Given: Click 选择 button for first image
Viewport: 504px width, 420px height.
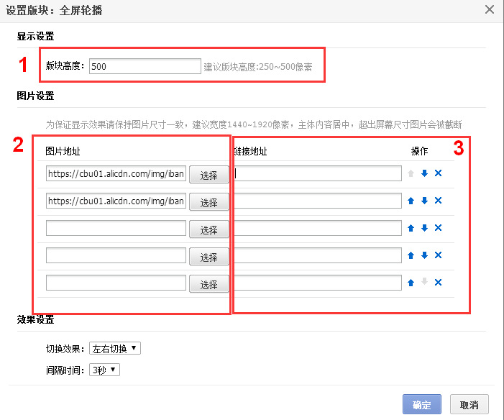Looking at the screenshot, I should (x=209, y=175).
